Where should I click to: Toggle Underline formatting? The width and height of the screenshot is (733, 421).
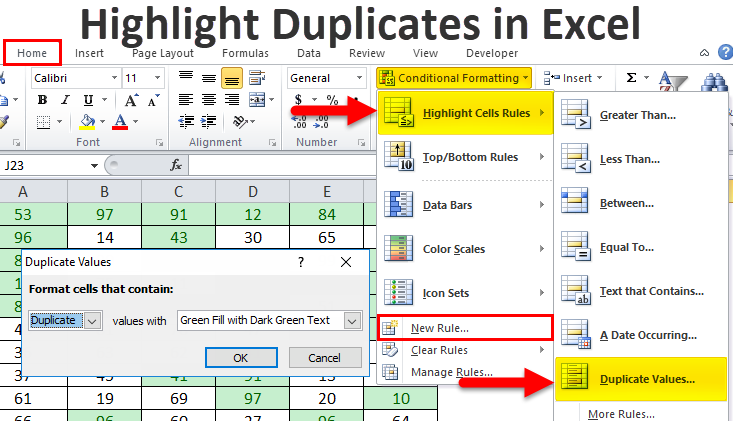click(88, 100)
